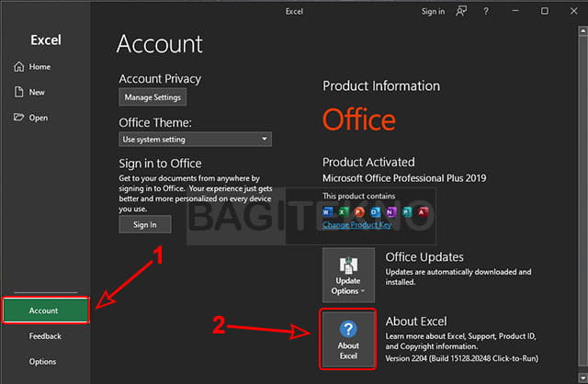The image size is (588, 384).
Task: Click the Microsoft Office Professional Plus 2019 text
Action: 404,178
